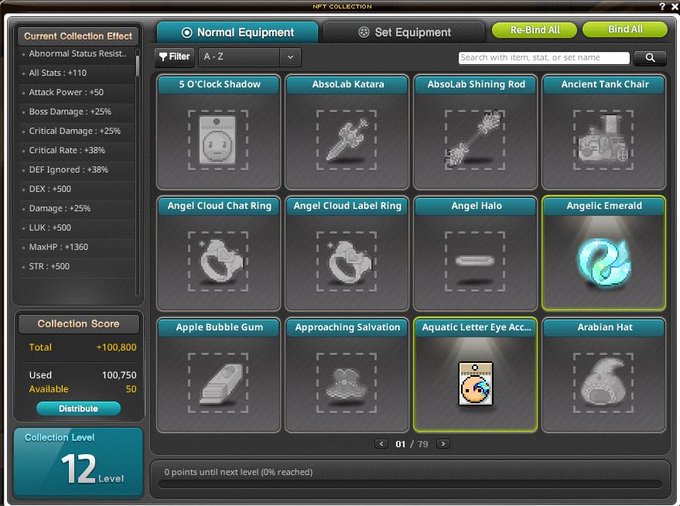Select the 'All Stats : +110' effect row

[76, 73]
